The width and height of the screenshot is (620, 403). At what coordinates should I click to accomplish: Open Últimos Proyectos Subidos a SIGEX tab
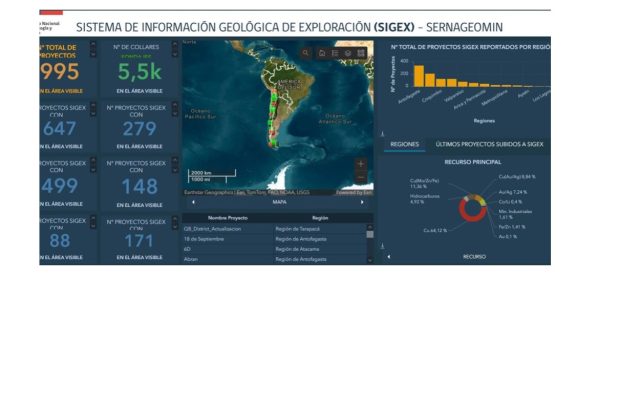(490, 144)
